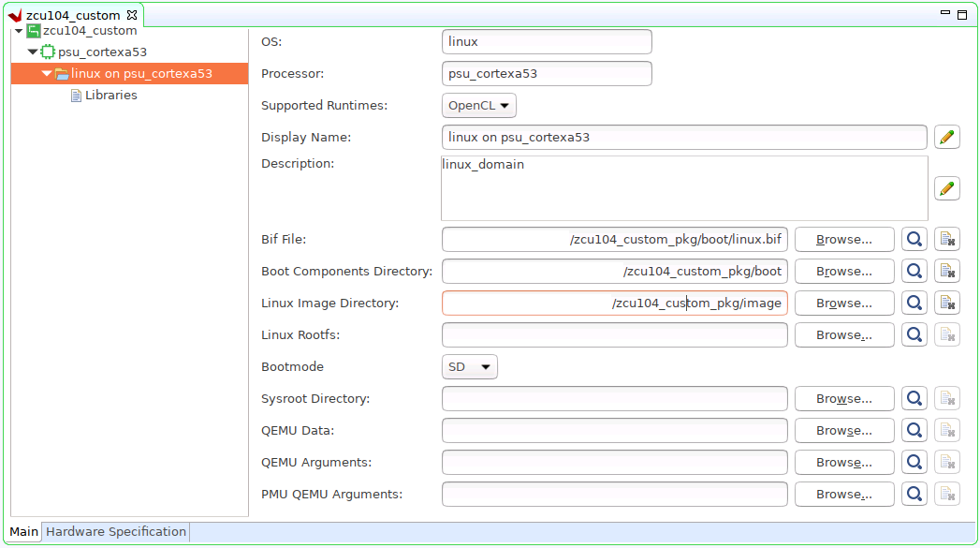The width and height of the screenshot is (980, 548).
Task: Collapse the psu_cortexa53 tree node
Action: (x=33, y=52)
